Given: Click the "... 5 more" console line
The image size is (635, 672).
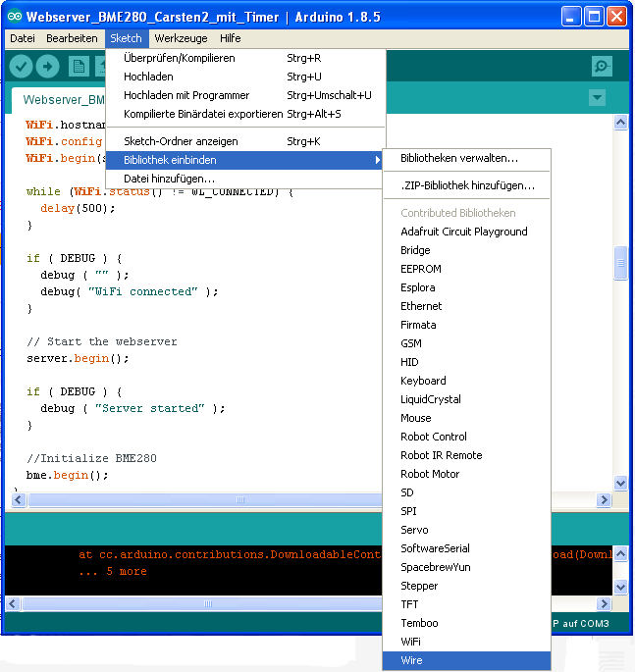Looking at the screenshot, I should [113, 571].
